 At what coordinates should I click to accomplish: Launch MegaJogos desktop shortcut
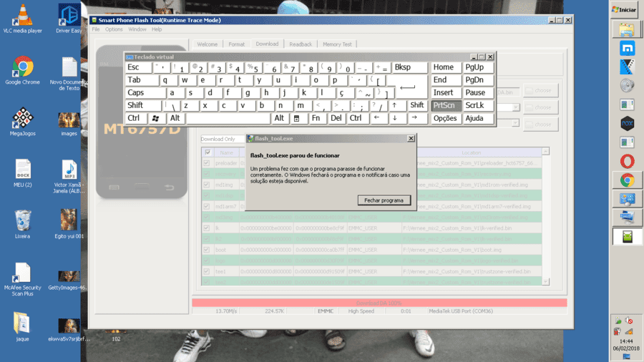(x=23, y=122)
